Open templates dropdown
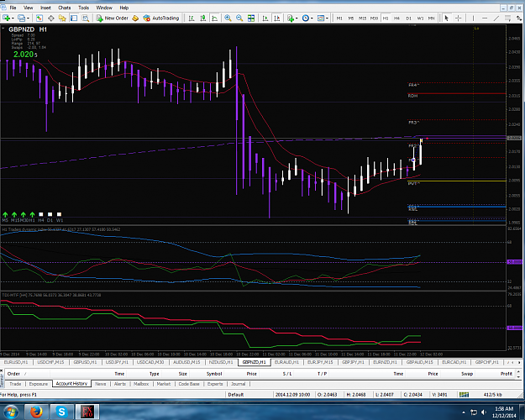The image size is (525, 420). [323, 18]
